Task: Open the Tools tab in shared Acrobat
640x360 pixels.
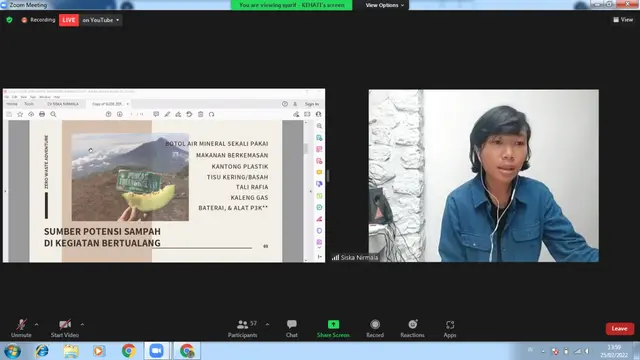Action: click(29, 104)
